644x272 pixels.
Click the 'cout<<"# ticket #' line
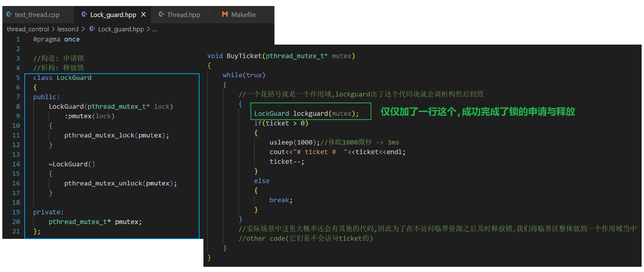pyautogui.click(x=337, y=152)
